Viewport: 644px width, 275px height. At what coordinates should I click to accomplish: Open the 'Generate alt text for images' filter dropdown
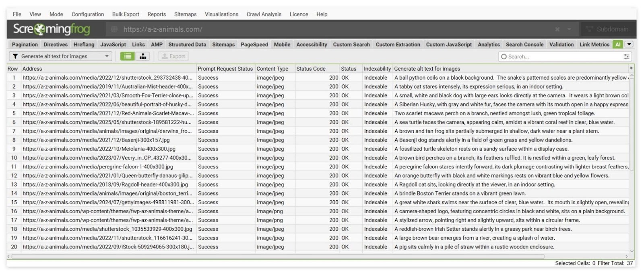coord(107,56)
